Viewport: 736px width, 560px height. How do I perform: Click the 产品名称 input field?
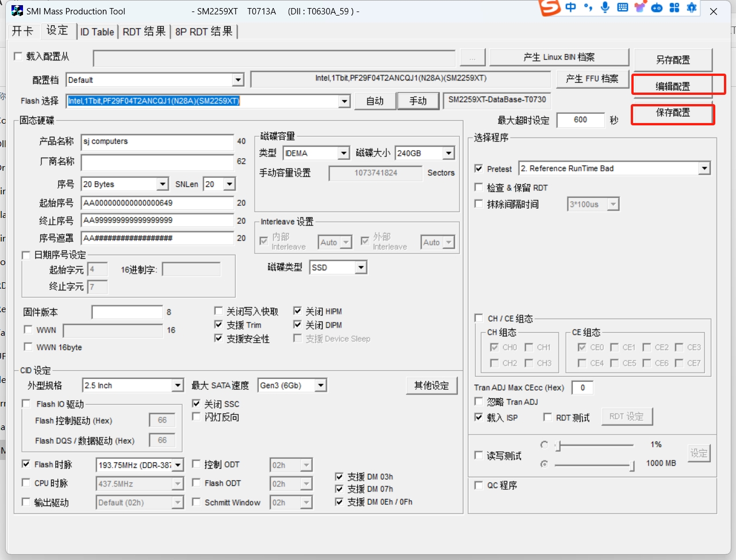click(x=158, y=142)
